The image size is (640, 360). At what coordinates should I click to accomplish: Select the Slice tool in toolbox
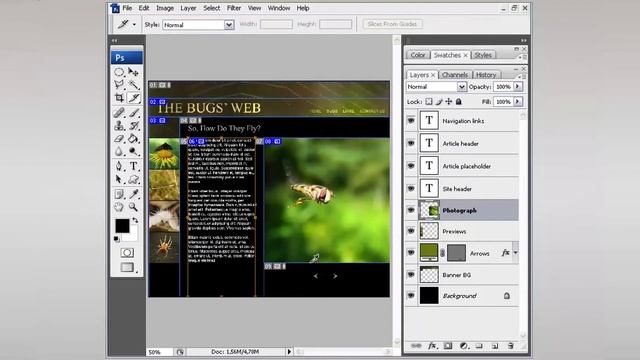click(133, 98)
